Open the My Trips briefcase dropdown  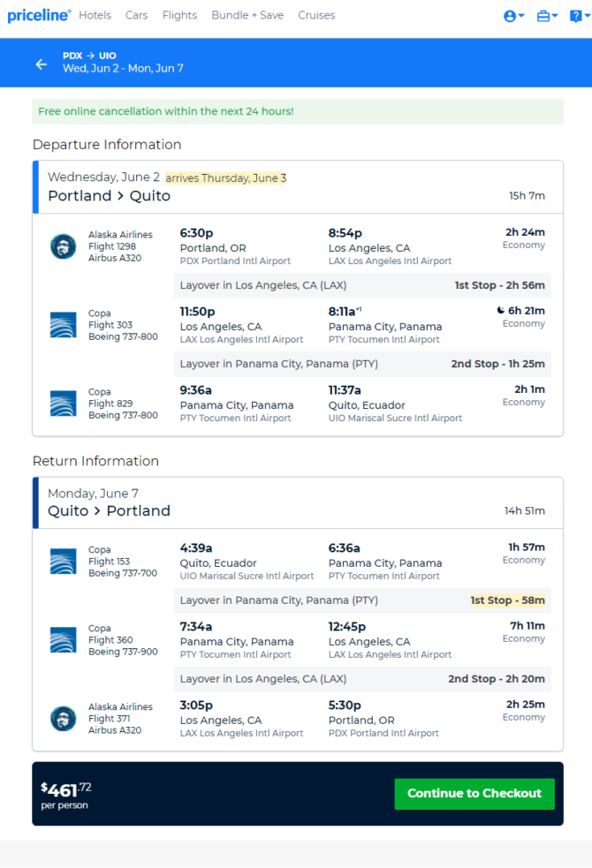click(547, 16)
